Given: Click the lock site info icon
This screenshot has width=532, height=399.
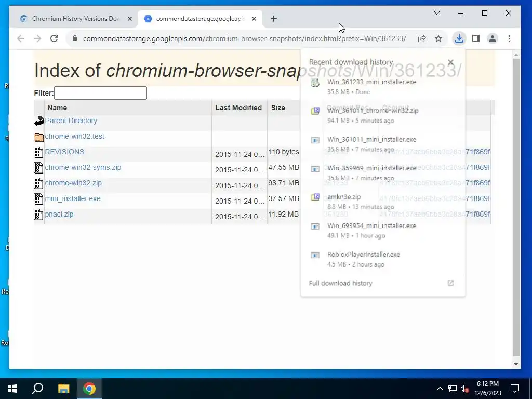Looking at the screenshot, I should point(75,38).
